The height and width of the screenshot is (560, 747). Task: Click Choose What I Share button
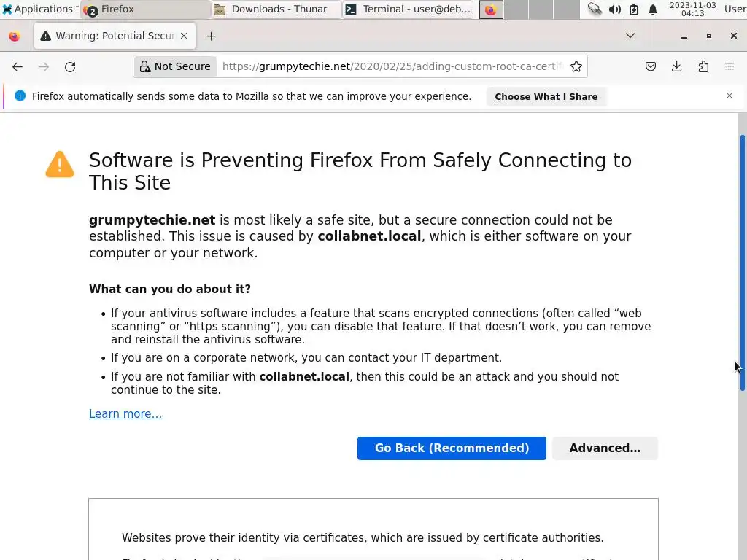546,96
